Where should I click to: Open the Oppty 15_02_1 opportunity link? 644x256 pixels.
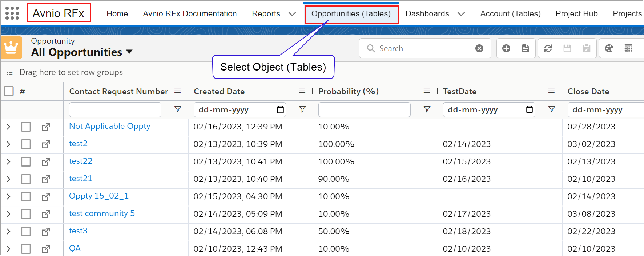pyautogui.click(x=98, y=196)
